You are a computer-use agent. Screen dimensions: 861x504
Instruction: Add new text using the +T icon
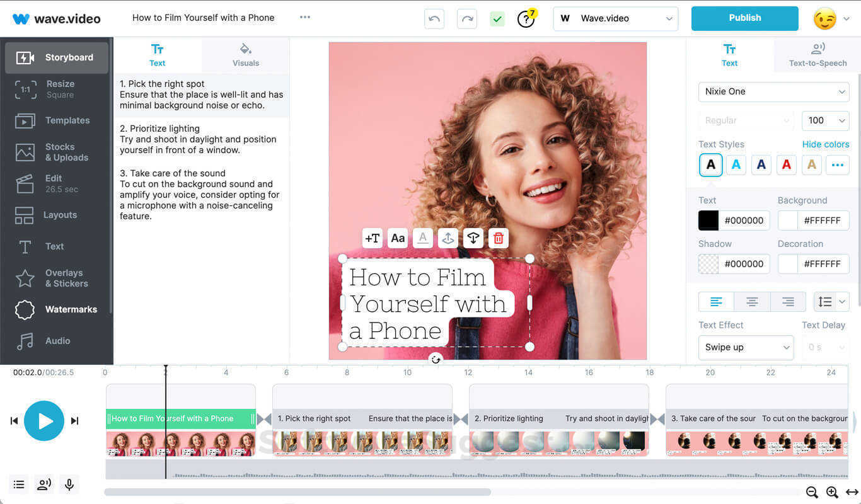372,238
